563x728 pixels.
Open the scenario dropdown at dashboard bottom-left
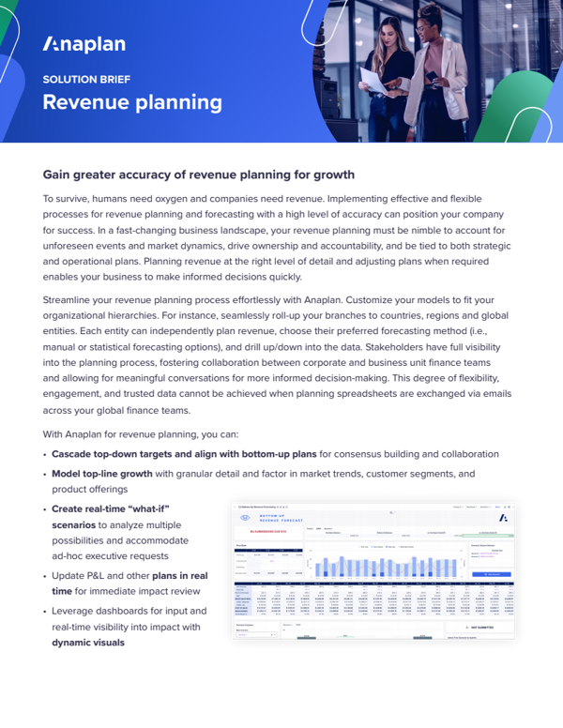tap(256, 635)
